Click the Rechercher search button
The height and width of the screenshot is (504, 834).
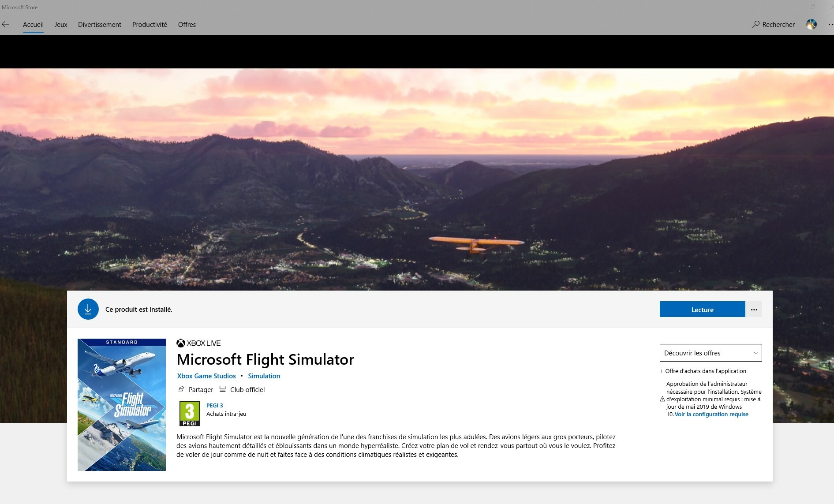pyautogui.click(x=774, y=25)
